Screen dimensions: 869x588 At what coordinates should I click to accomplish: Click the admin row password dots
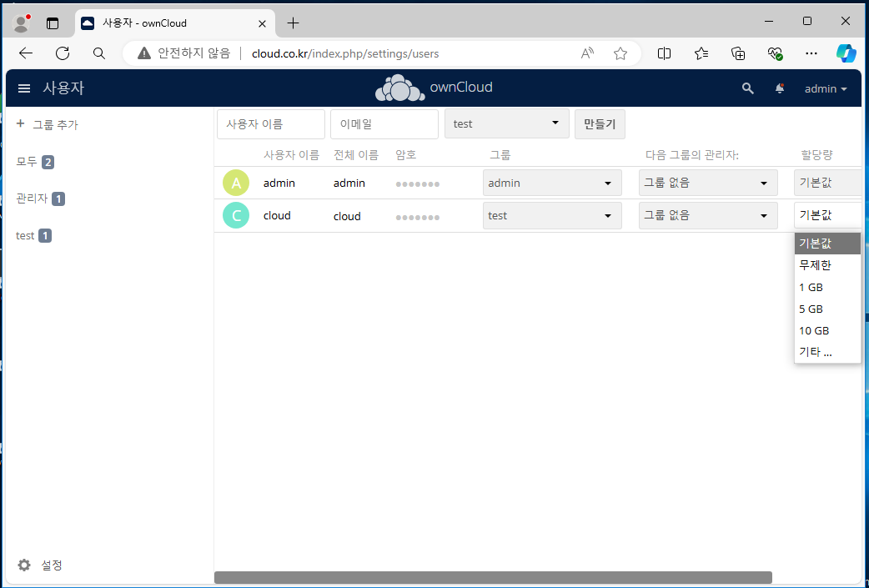tap(418, 183)
